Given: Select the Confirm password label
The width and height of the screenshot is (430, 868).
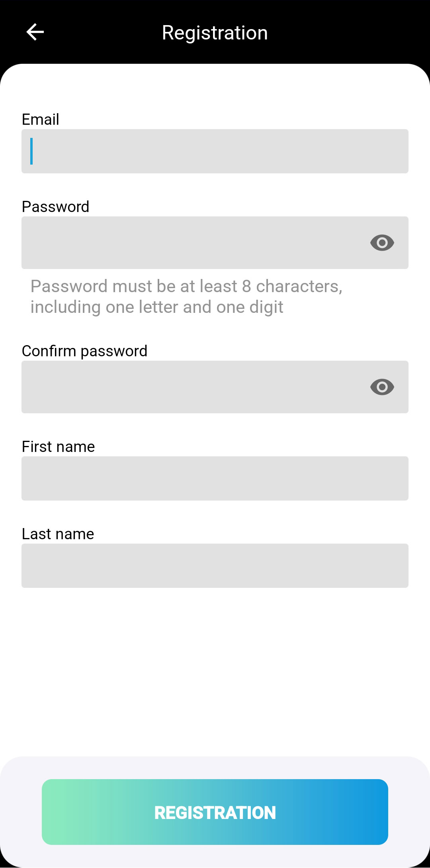Looking at the screenshot, I should [84, 351].
